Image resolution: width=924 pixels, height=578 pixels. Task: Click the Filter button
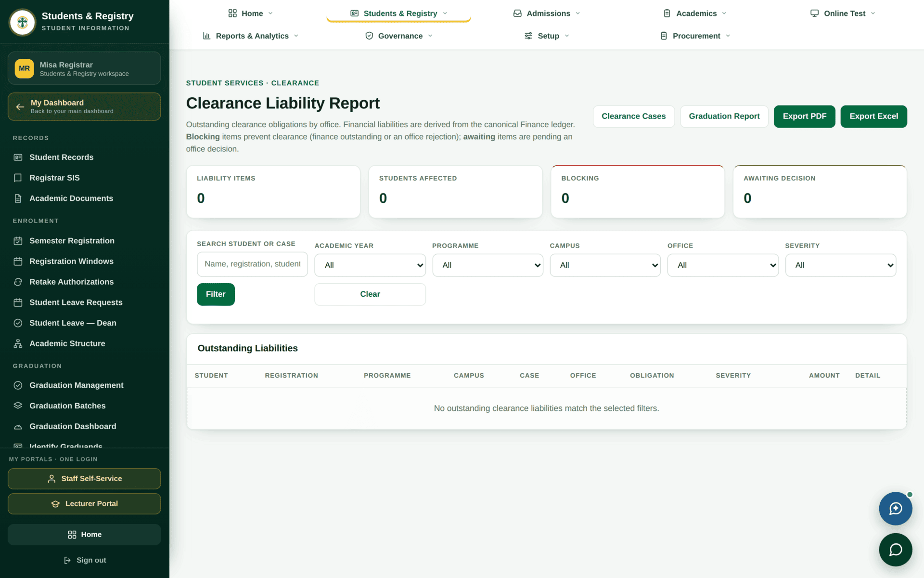(x=216, y=294)
